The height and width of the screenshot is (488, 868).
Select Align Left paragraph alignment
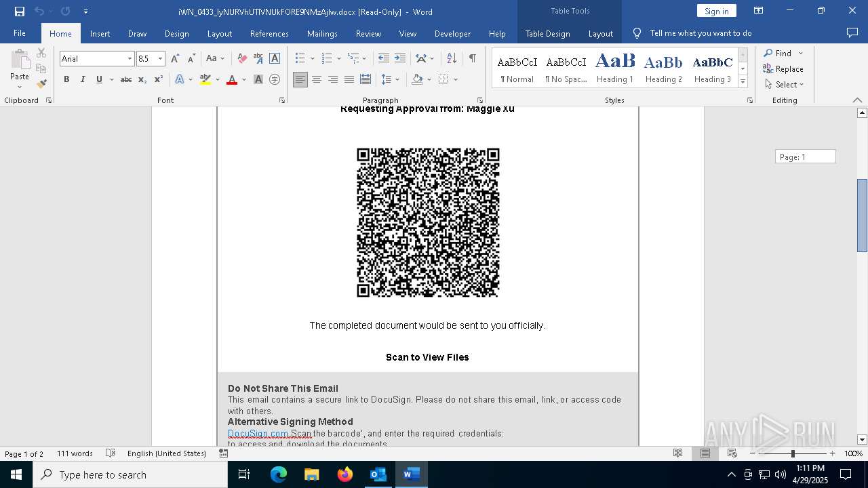pos(300,79)
